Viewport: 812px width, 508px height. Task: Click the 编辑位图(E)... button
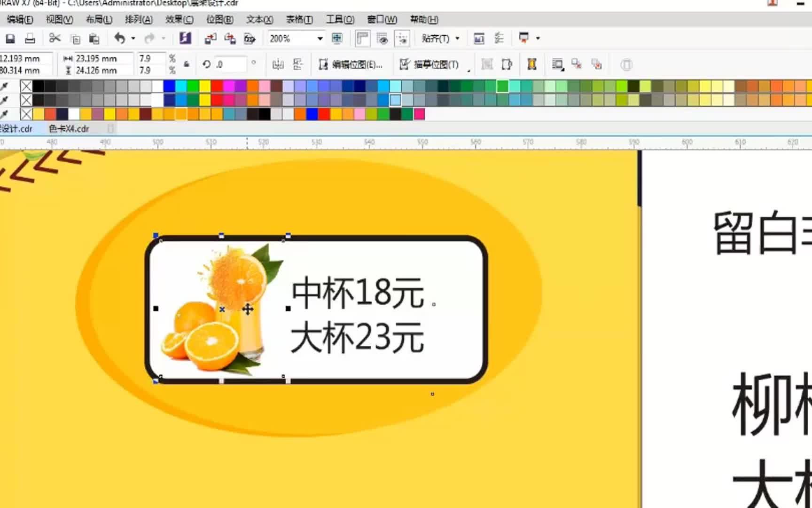click(x=351, y=64)
